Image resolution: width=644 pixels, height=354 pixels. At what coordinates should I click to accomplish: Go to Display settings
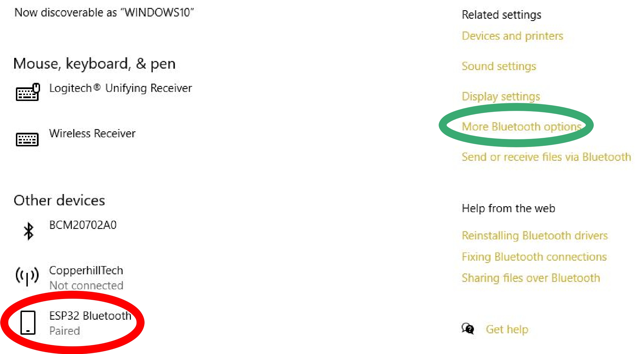point(501,96)
